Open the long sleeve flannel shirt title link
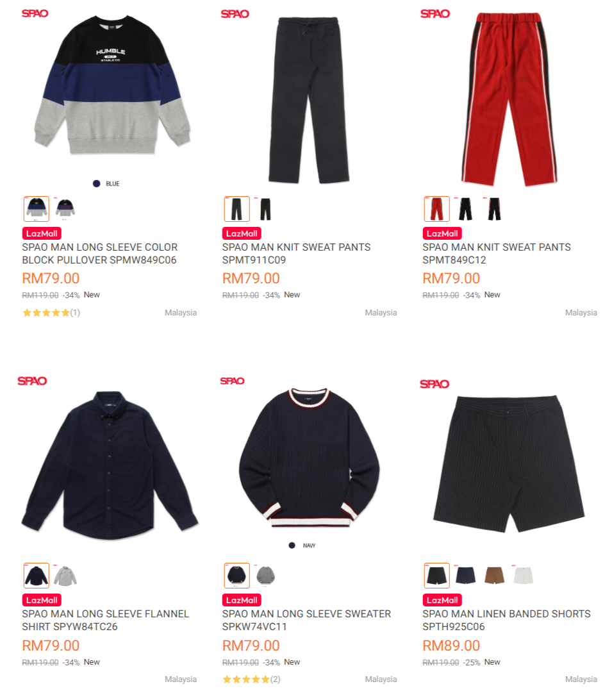 tap(105, 620)
